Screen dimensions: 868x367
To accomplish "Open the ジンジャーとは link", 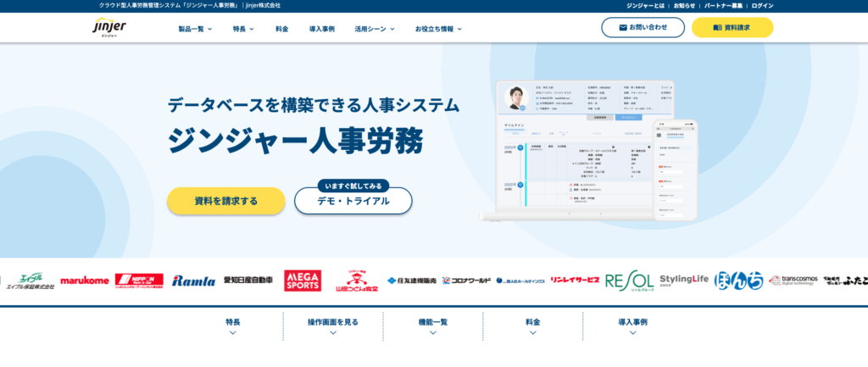I will (646, 6).
